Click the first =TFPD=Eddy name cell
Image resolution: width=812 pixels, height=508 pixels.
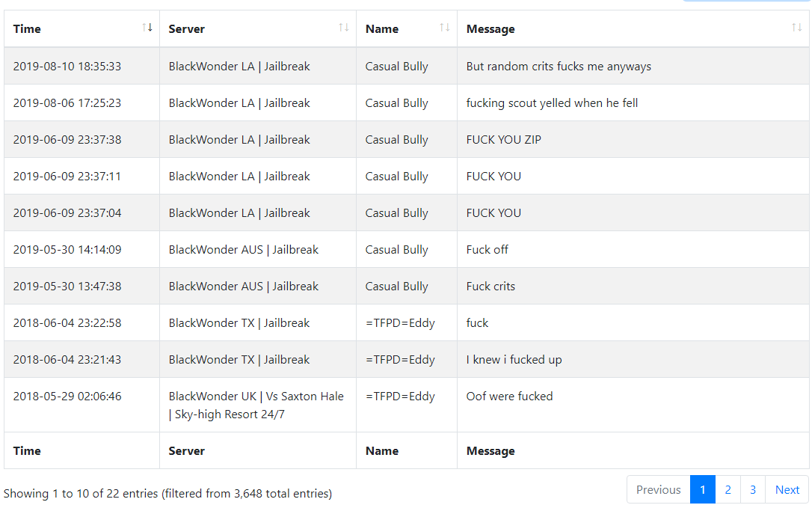(x=407, y=323)
